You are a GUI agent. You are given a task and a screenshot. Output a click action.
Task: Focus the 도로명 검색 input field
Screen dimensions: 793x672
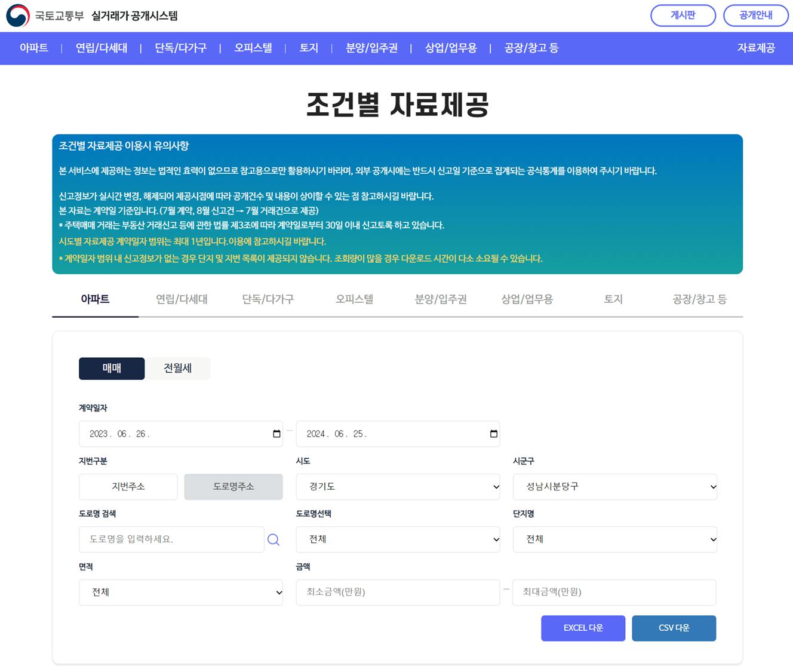[171, 539]
